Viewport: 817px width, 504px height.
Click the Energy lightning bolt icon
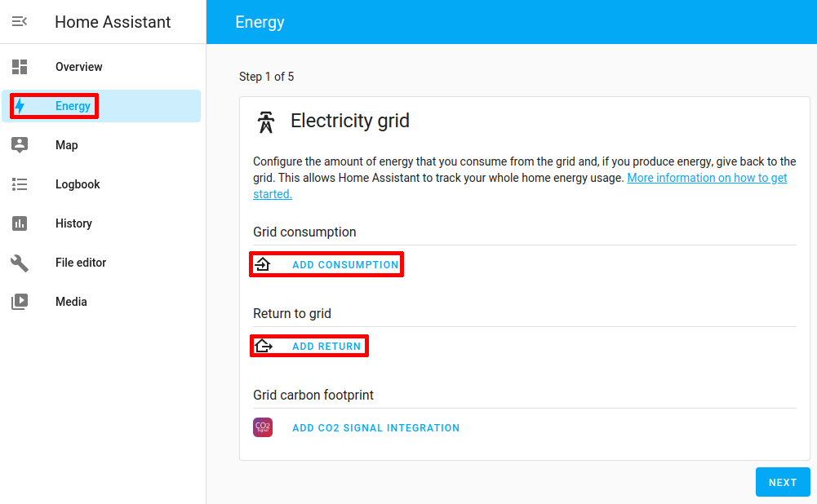[x=19, y=105]
